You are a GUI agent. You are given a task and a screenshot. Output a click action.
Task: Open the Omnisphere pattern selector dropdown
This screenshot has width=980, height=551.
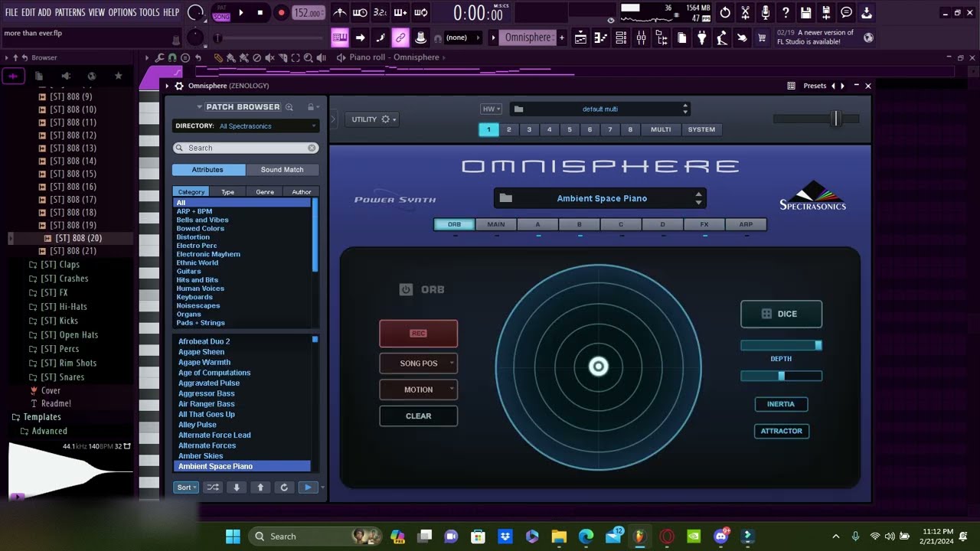pos(528,37)
